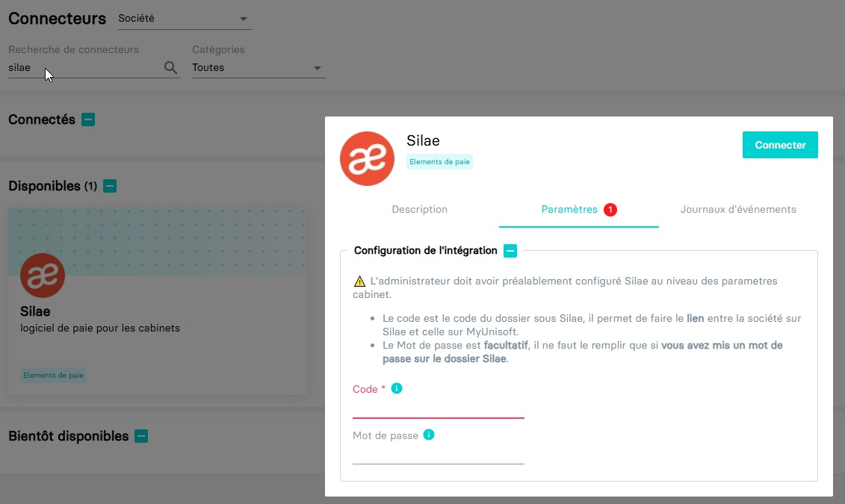This screenshot has height=504, width=845.
Task: Collapse the Bientôt disponibles section
Action: click(141, 436)
